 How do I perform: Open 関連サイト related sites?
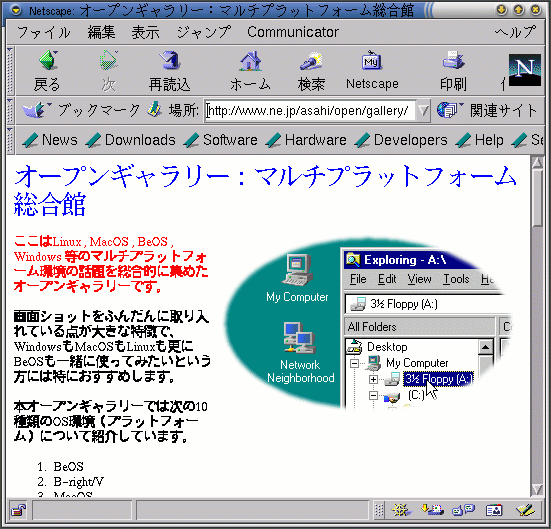[487, 110]
